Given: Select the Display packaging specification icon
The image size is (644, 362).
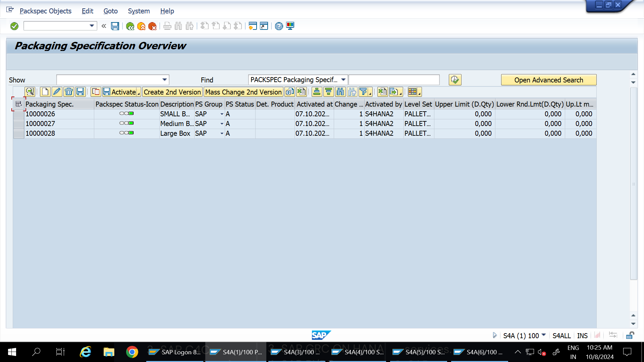Looking at the screenshot, I should pos(30,92).
